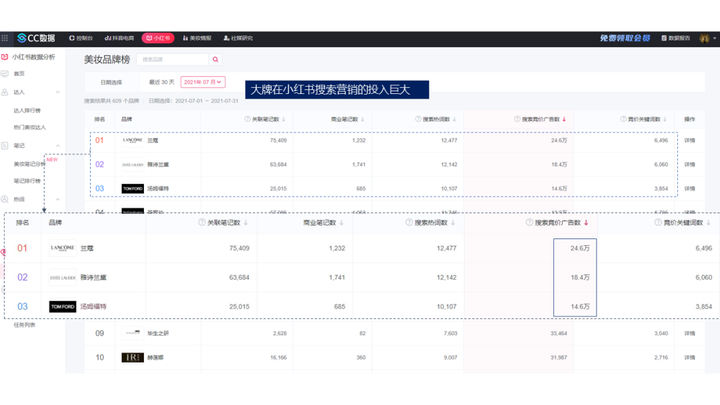
Task: Click rank number 10 in table
Action: pyautogui.click(x=100, y=357)
